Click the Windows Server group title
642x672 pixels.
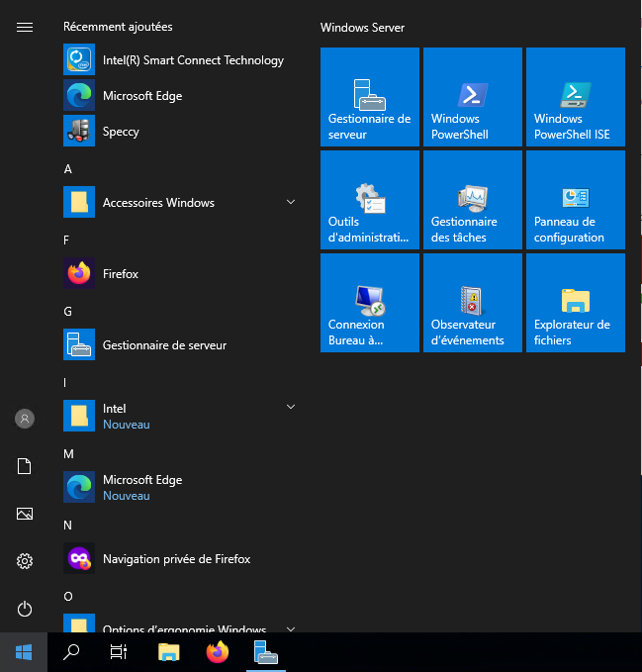pyautogui.click(x=362, y=28)
